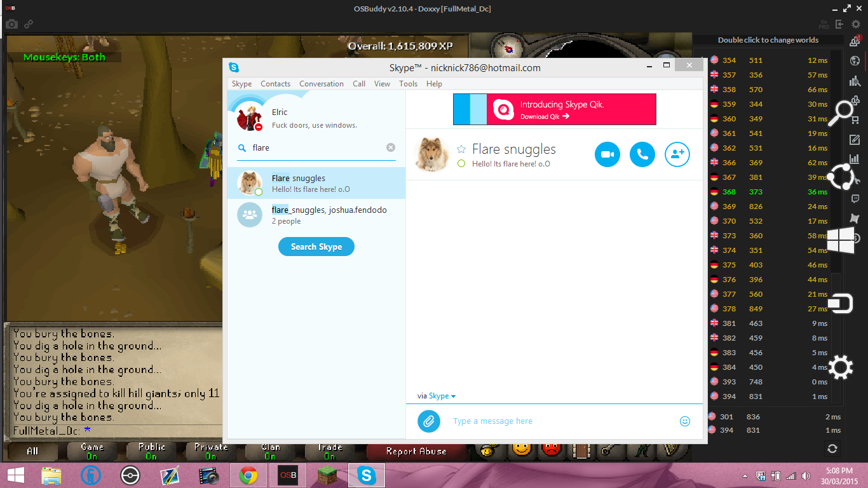Click the Skype contact search field
Viewport: 868px width, 488px height.
[316, 147]
